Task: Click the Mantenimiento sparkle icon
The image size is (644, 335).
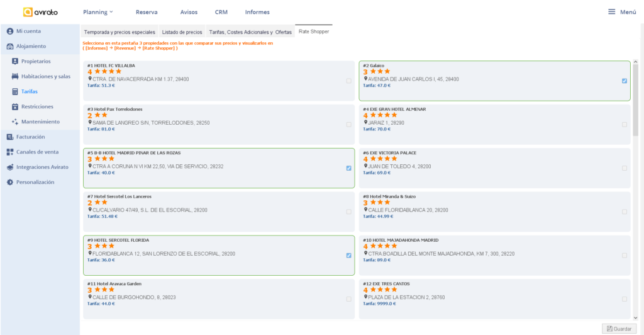Action: pyautogui.click(x=15, y=122)
